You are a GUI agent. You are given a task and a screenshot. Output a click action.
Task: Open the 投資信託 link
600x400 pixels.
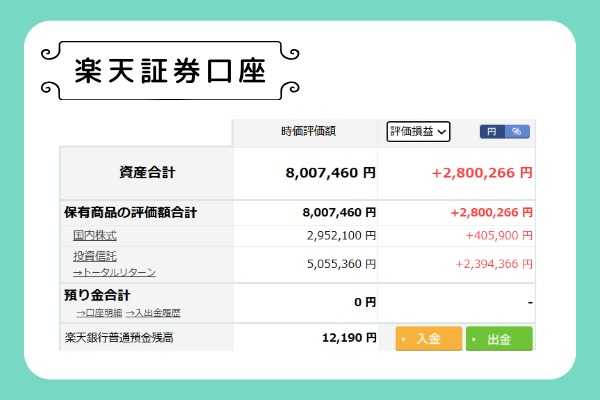tap(95, 256)
